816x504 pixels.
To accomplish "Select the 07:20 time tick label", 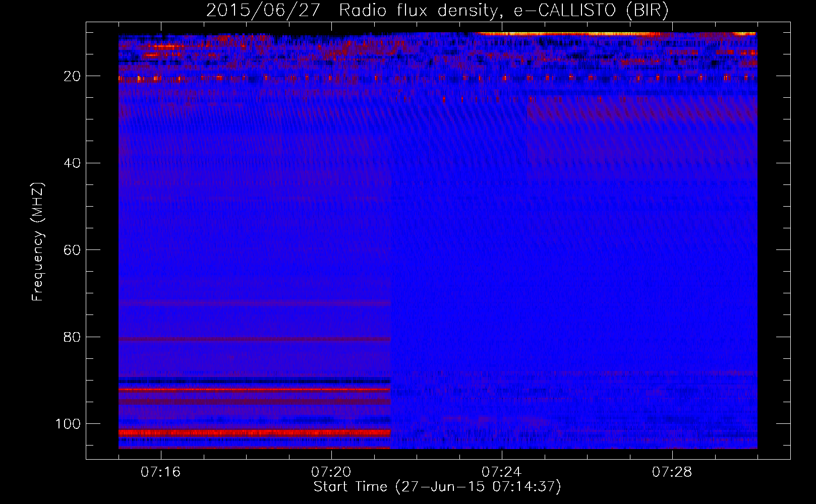I will 331,472.
